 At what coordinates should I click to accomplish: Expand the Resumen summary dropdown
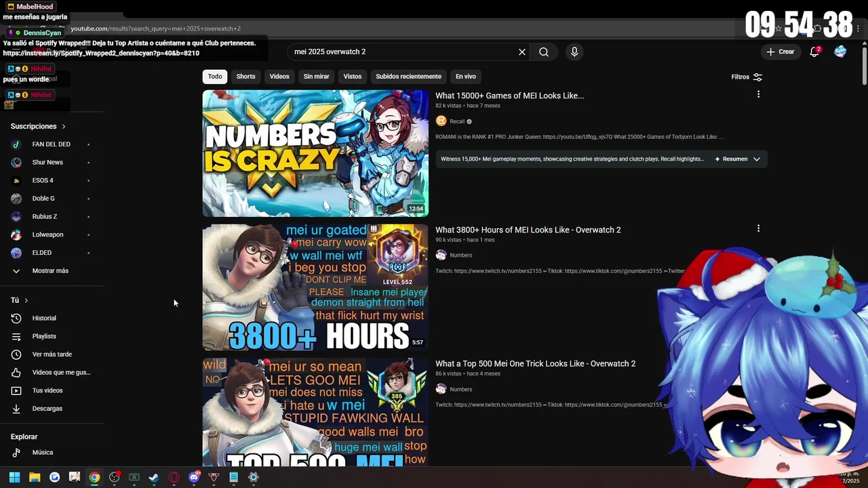coord(756,159)
